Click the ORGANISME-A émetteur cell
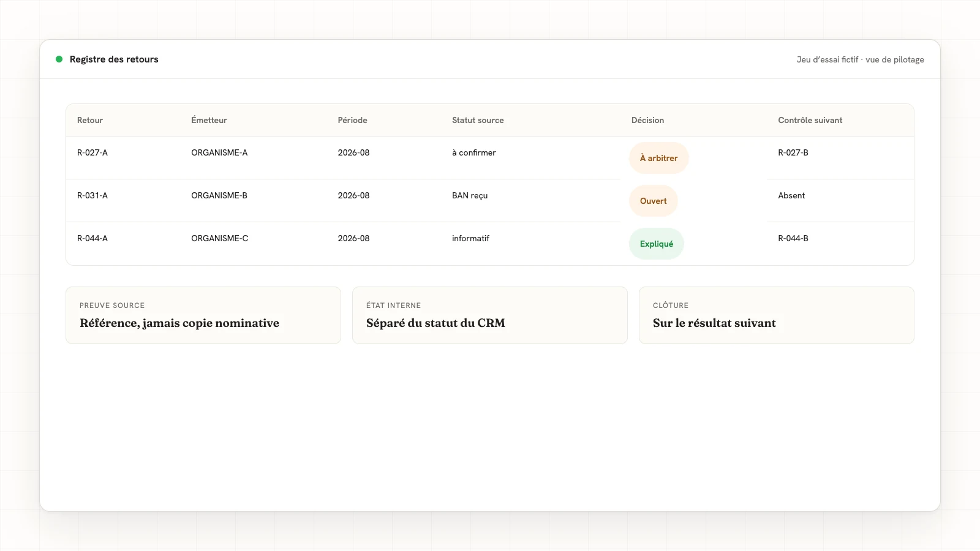 (x=219, y=152)
